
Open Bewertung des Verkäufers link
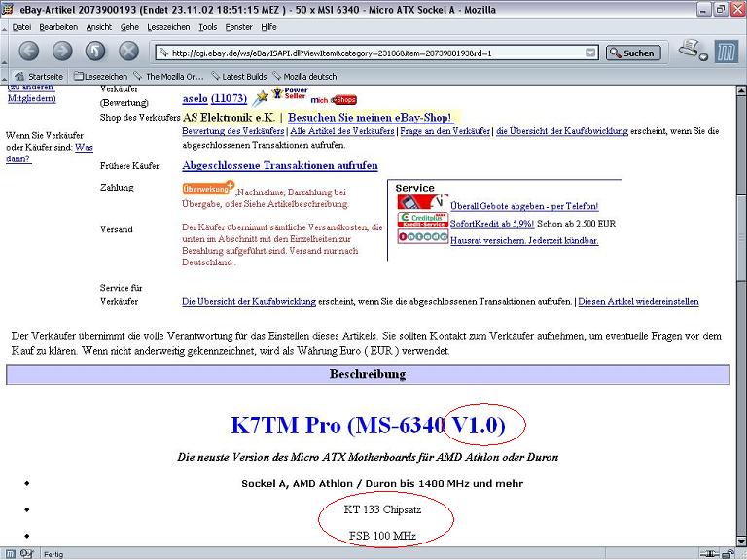233,131
